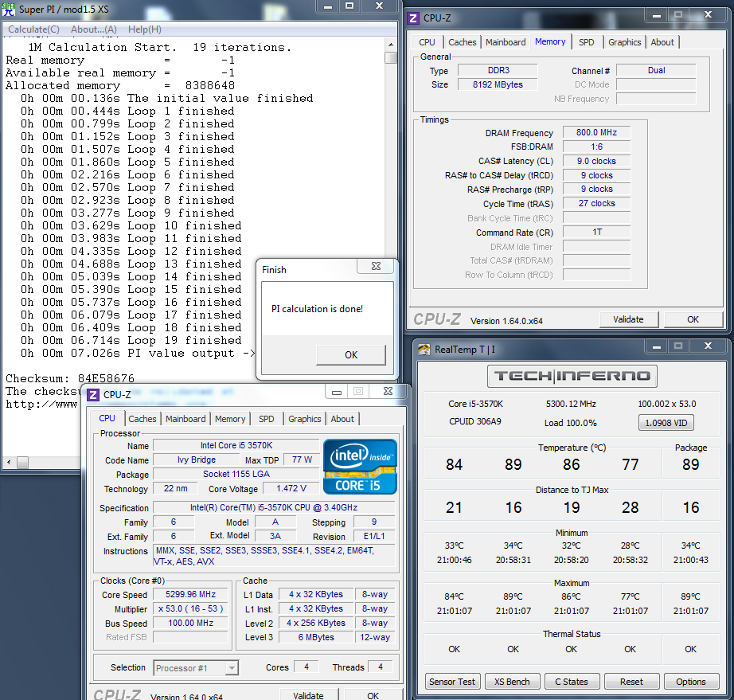Switch to CPU tab in the CPU-Z Memory window
Viewport: 734px width, 700px height.
[x=427, y=42]
